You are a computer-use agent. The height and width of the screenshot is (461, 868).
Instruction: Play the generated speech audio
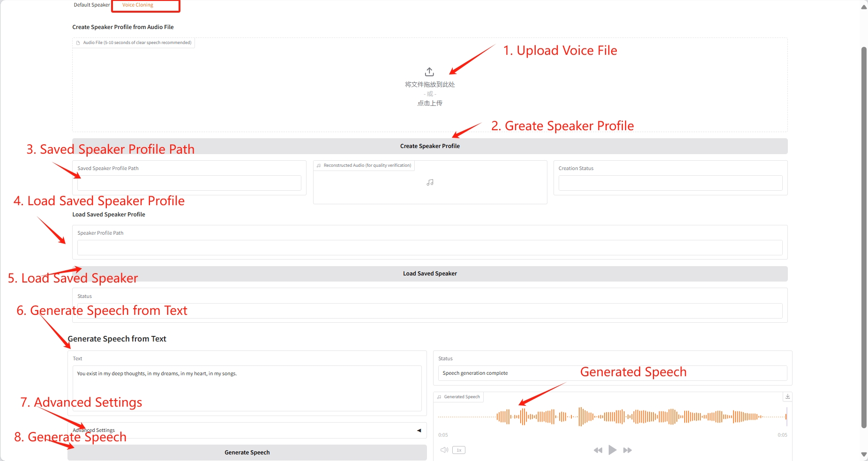tap(612, 450)
